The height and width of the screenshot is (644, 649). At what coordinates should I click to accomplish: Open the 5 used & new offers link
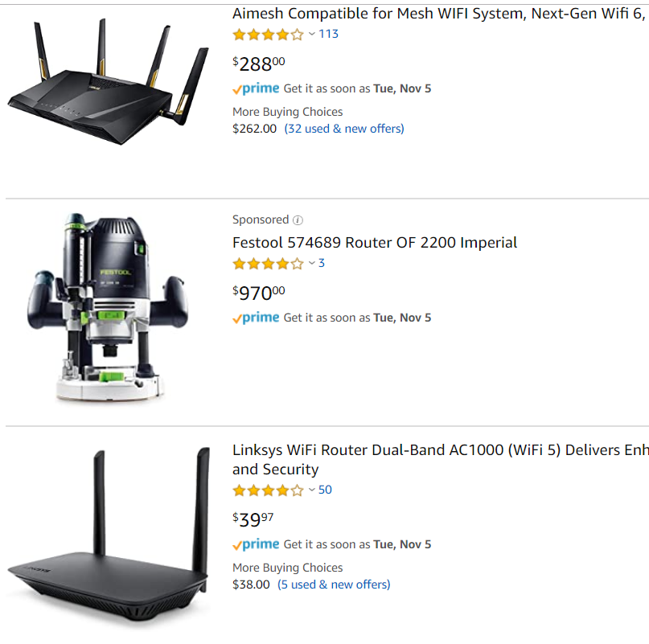point(334,585)
